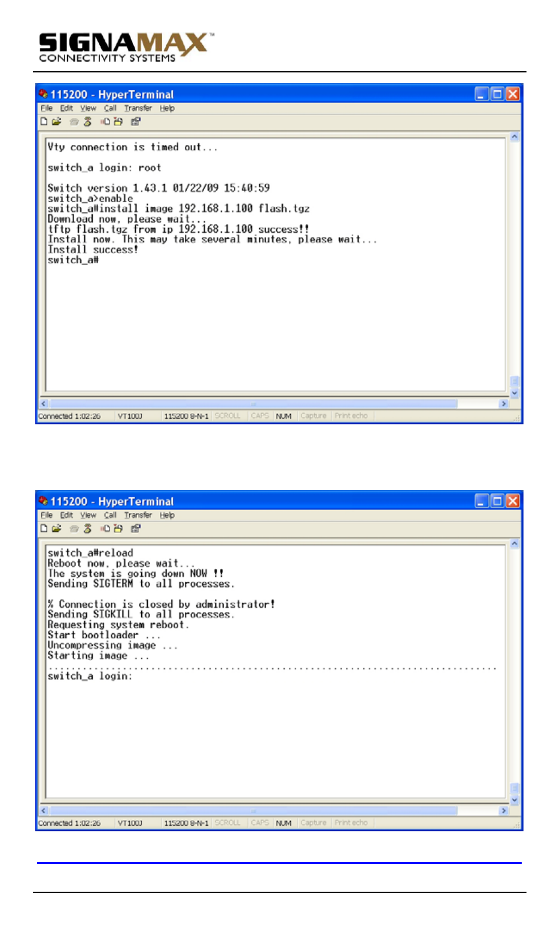Open the Edit menu in the Install success window
This screenshot has height=942, width=560.
click(66, 108)
